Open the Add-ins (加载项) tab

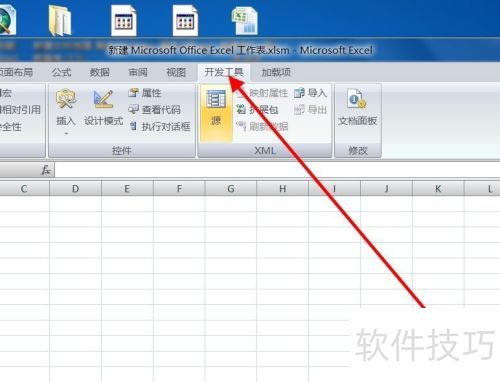pyautogui.click(x=276, y=72)
